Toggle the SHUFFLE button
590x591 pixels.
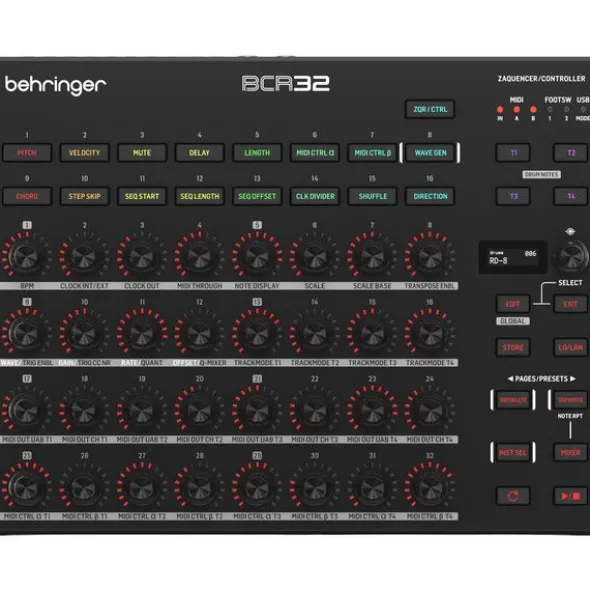(x=372, y=196)
